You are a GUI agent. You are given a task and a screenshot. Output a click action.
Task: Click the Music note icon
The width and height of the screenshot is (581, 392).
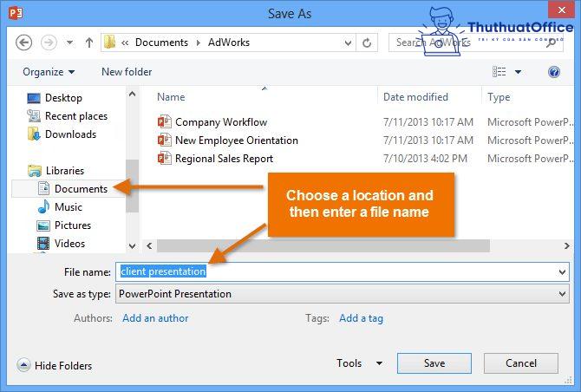pos(43,206)
